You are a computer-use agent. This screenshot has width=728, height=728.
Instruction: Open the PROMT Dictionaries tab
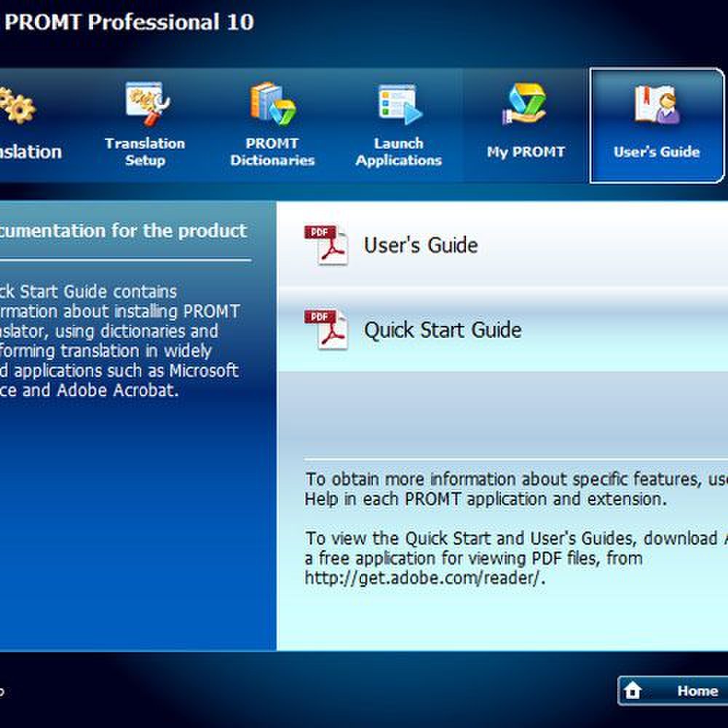[272, 125]
